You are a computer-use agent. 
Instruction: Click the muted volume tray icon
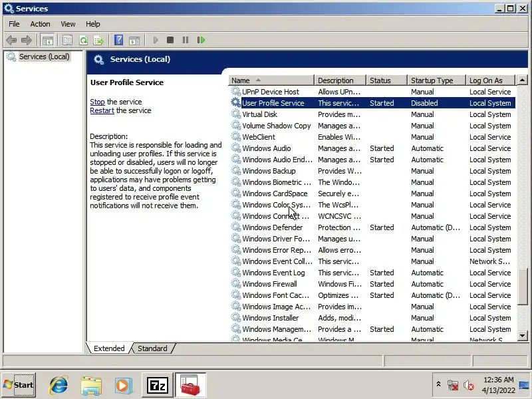[469, 385]
